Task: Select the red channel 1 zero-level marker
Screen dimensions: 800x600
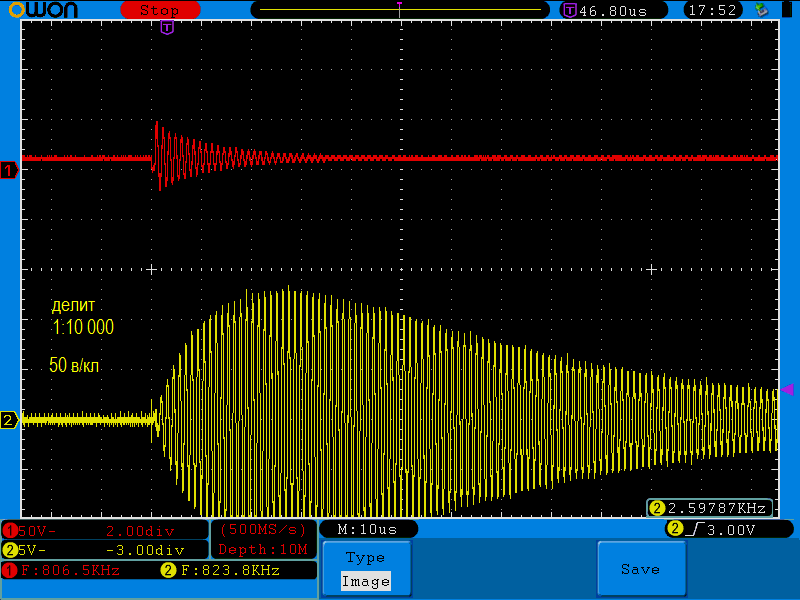Action: click(9, 171)
